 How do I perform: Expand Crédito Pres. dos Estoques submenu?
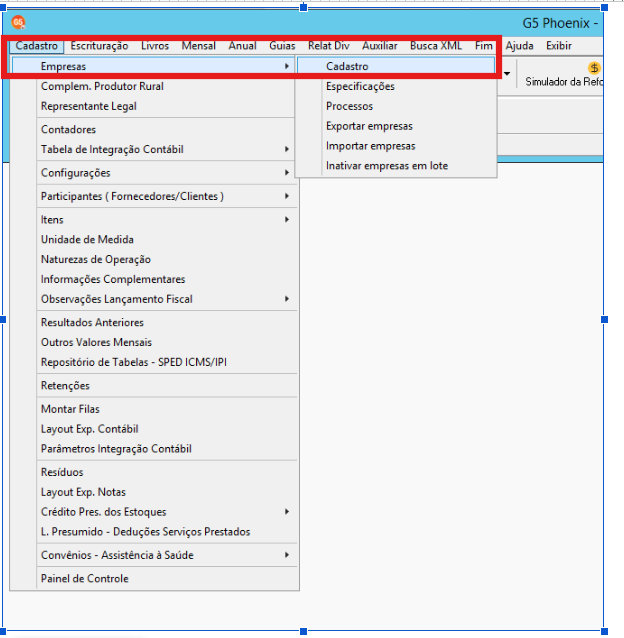coord(153,512)
